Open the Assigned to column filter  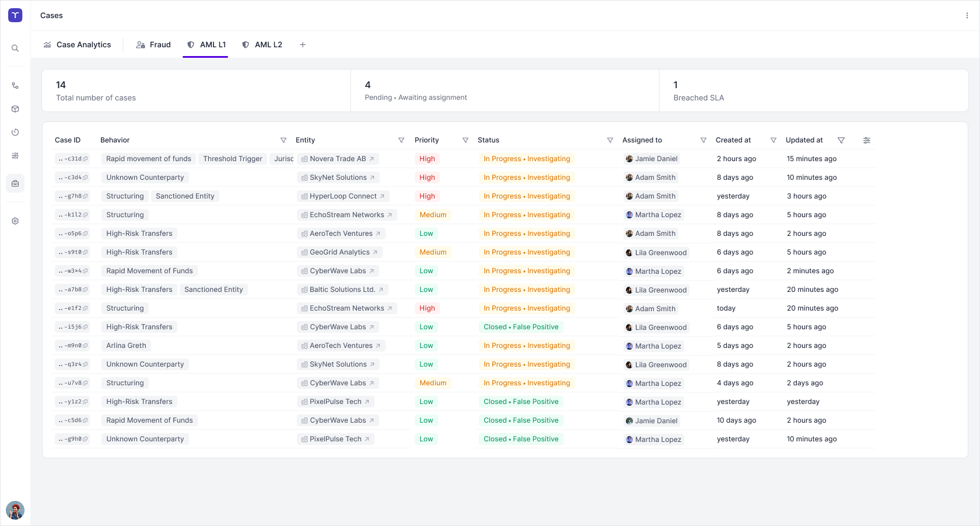[x=703, y=140]
